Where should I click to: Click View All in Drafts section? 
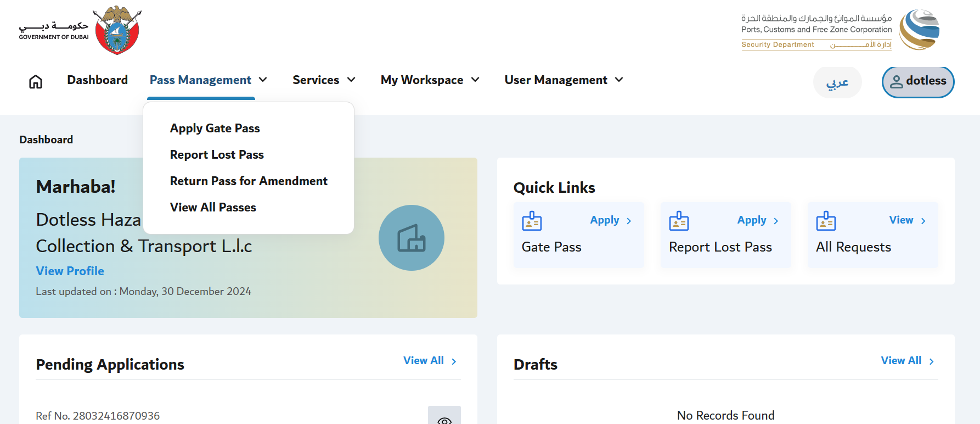[907, 361]
